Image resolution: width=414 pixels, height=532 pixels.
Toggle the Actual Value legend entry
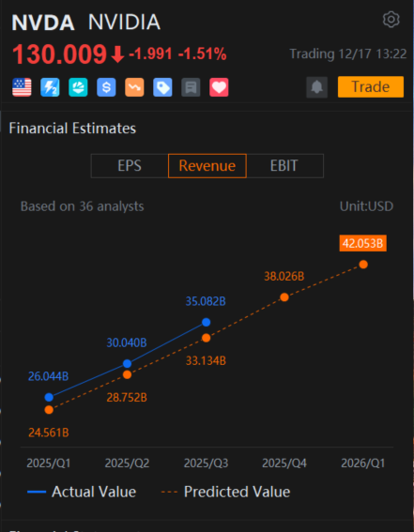(x=82, y=492)
